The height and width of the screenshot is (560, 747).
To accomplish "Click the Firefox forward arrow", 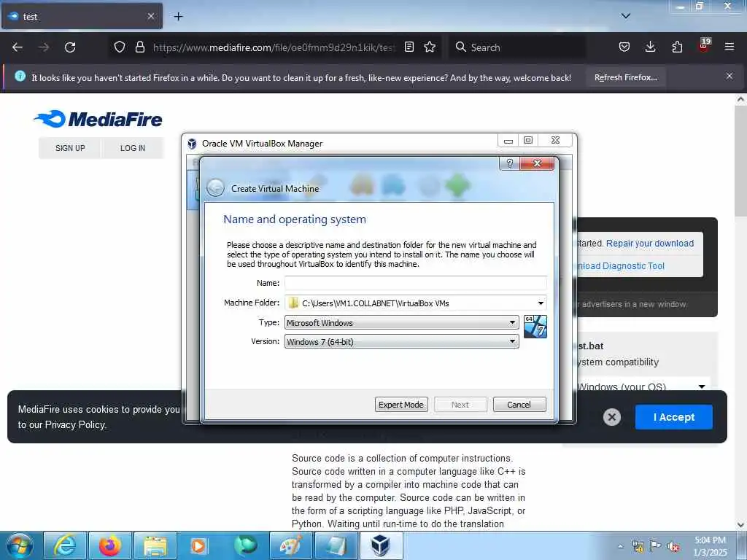I will [x=44, y=47].
